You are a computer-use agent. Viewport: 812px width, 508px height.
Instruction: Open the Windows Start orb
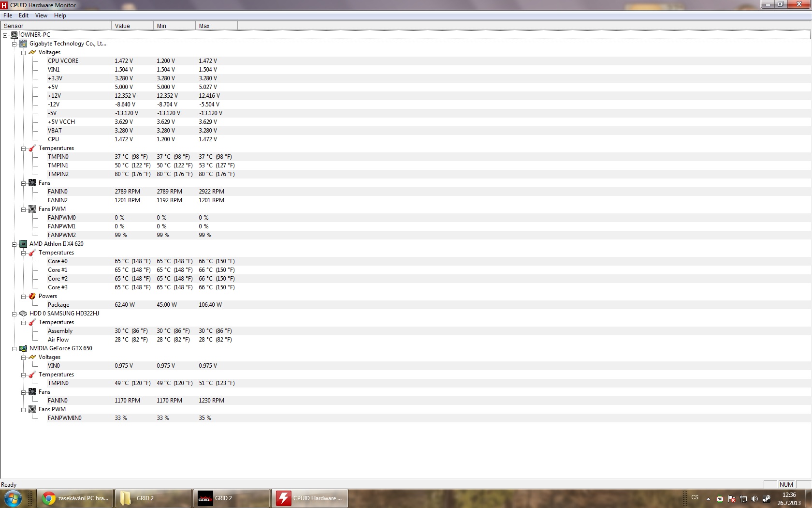tap(13, 498)
